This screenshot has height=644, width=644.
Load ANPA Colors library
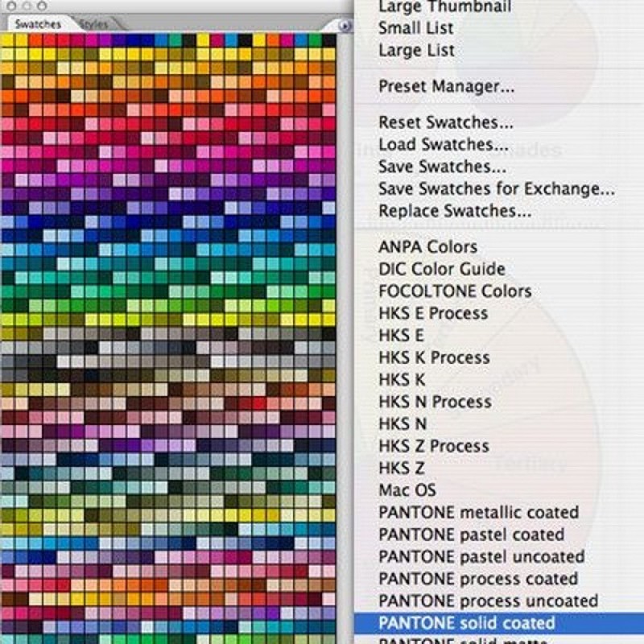point(427,247)
